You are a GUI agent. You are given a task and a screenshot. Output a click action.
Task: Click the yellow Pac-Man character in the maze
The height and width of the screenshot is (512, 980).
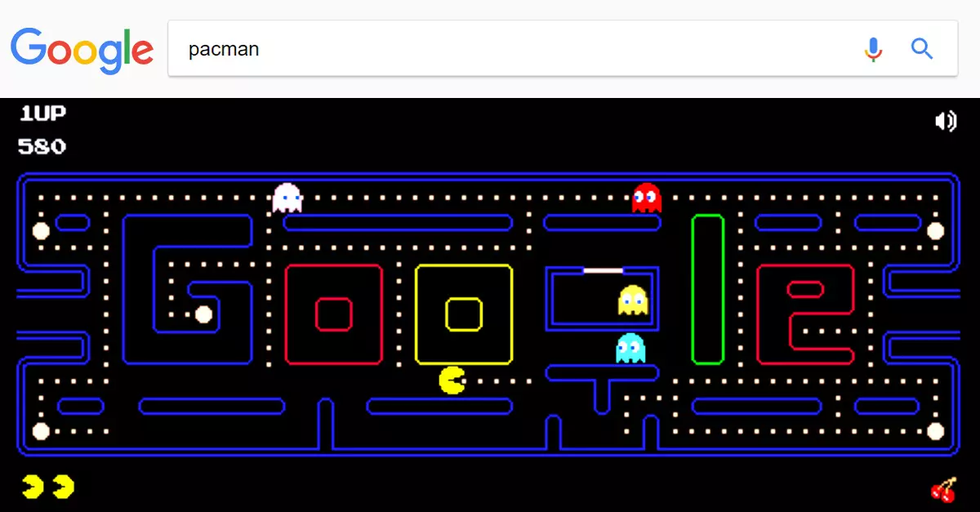pyautogui.click(x=452, y=381)
